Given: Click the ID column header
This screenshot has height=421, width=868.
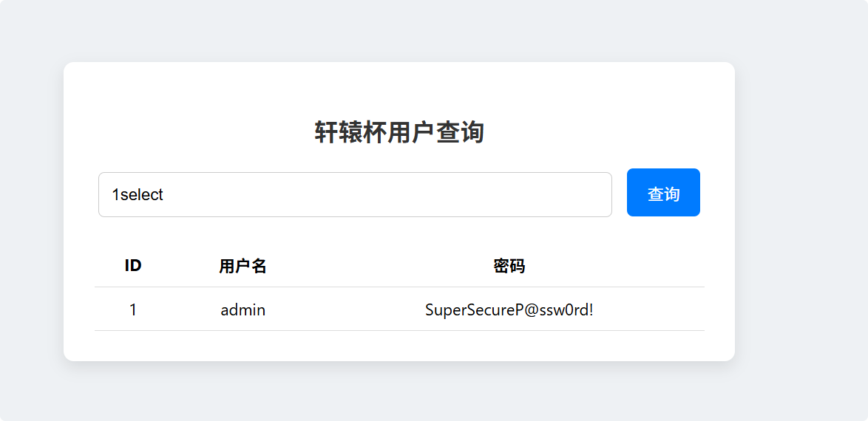Looking at the screenshot, I should click(133, 266).
